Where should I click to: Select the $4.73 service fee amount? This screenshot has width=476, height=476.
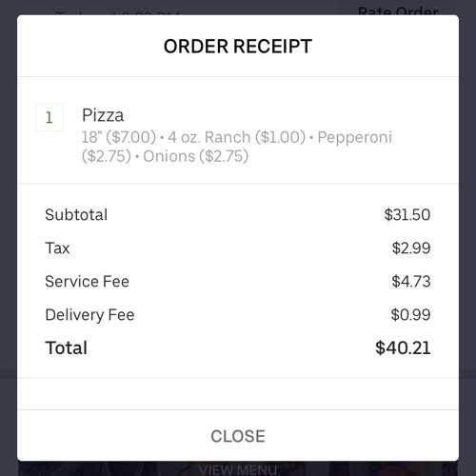[411, 282]
